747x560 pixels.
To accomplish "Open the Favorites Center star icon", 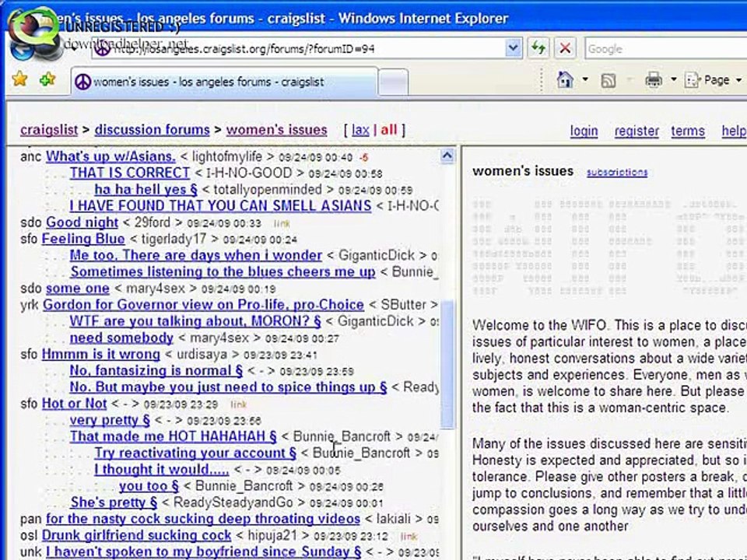I will [x=20, y=79].
